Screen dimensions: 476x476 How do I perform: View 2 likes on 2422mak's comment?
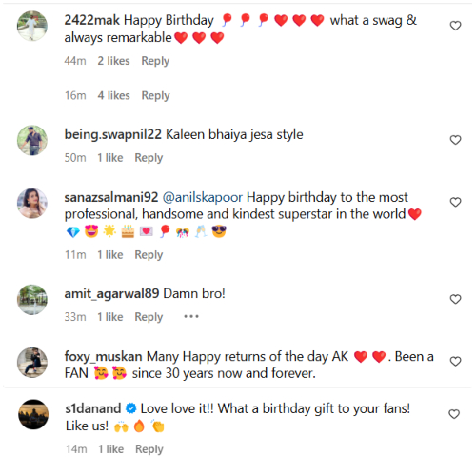(113, 61)
